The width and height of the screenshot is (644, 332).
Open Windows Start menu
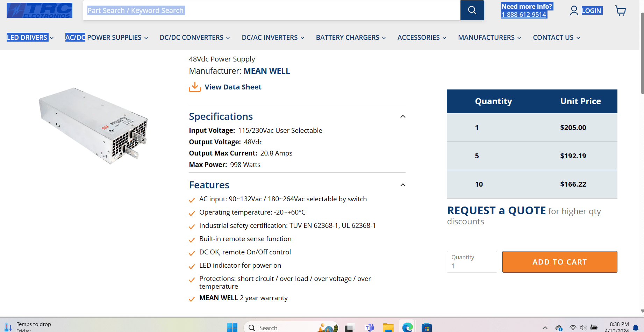[232, 327]
